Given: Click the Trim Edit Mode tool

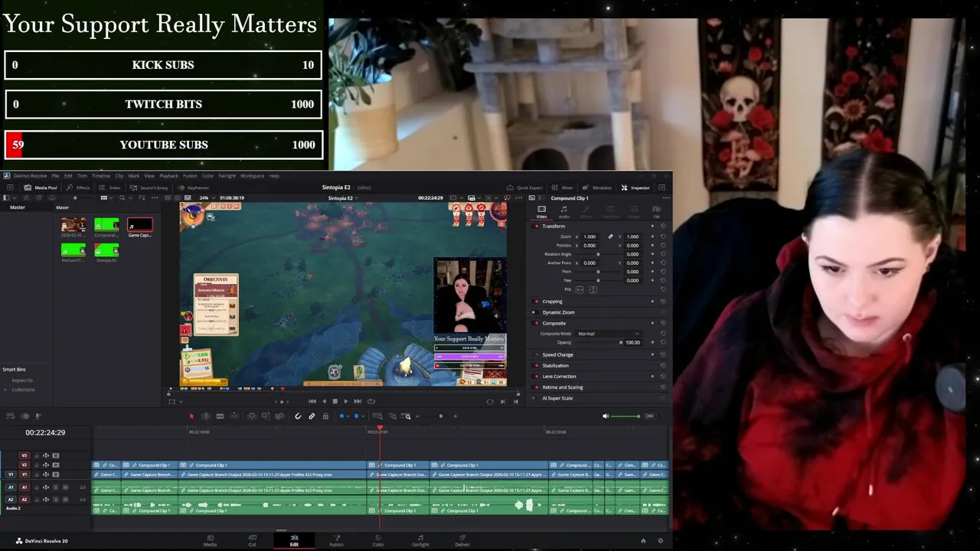Looking at the screenshot, I should tap(207, 416).
